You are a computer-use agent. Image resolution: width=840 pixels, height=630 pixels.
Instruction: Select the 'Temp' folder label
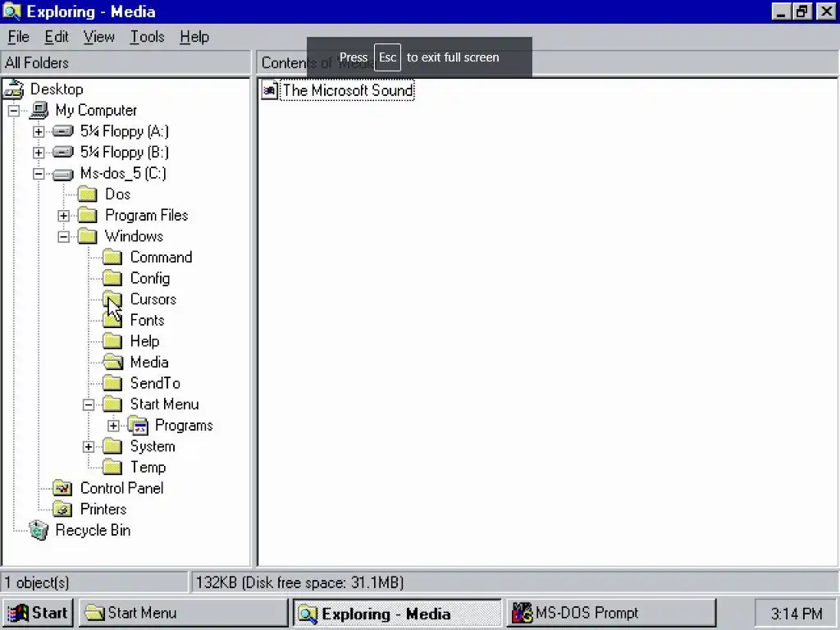tap(148, 467)
